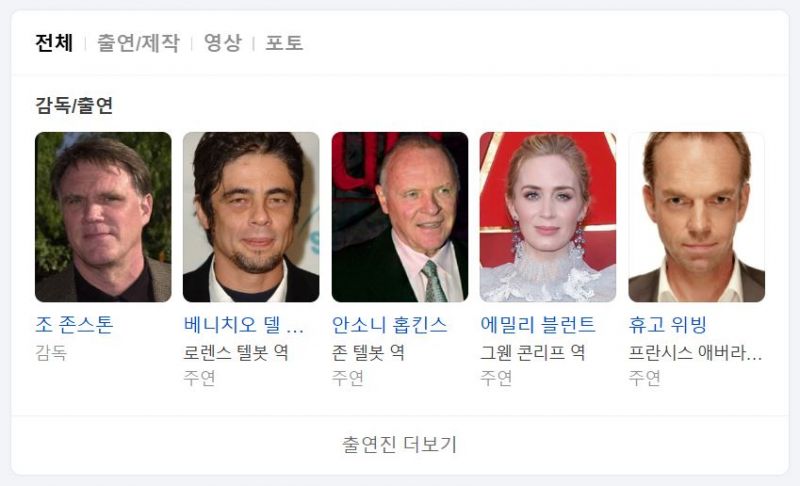The height and width of the screenshot is (486, 800).
Task: Click the 로렌스 텔봇 역 role text
Action: 236,352
